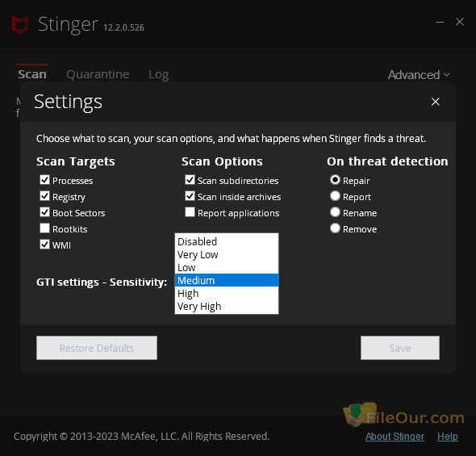476x456 pixels.
Task: Pick Very Low sensitivity
Action: pos(227,255)
